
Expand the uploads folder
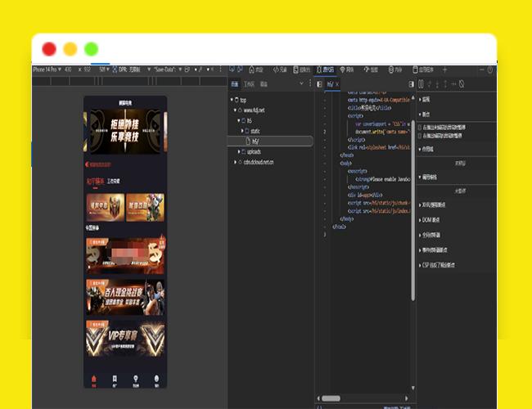click(239, 151)
